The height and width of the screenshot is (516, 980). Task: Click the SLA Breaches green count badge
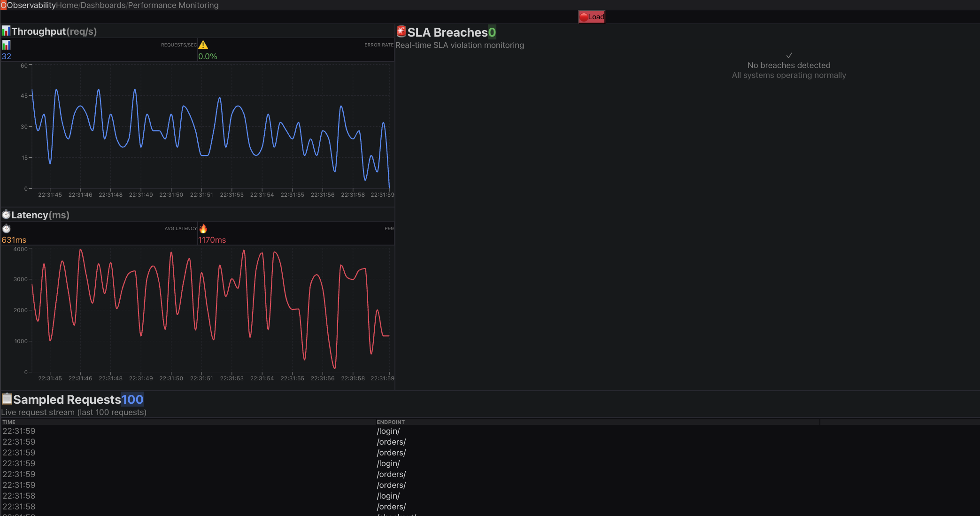492,32
